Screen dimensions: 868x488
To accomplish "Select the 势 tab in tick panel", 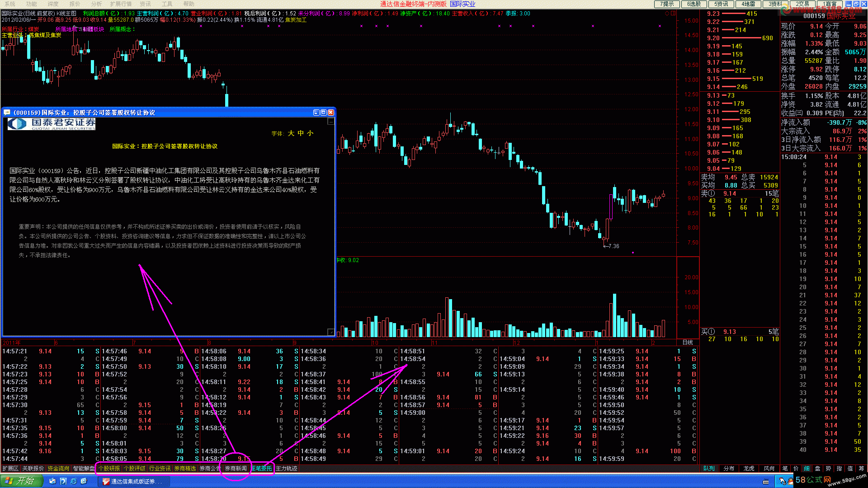I will pyautogui.click(x=829, y=469).
